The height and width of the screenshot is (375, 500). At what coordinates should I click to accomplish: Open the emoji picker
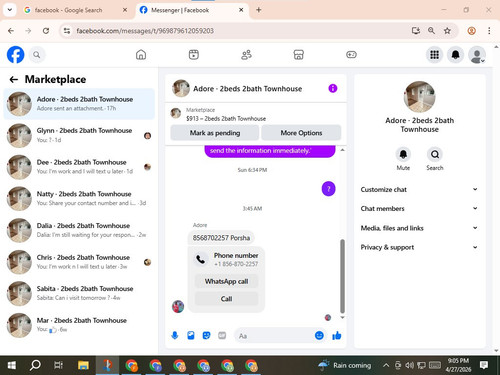pos(319,335)
